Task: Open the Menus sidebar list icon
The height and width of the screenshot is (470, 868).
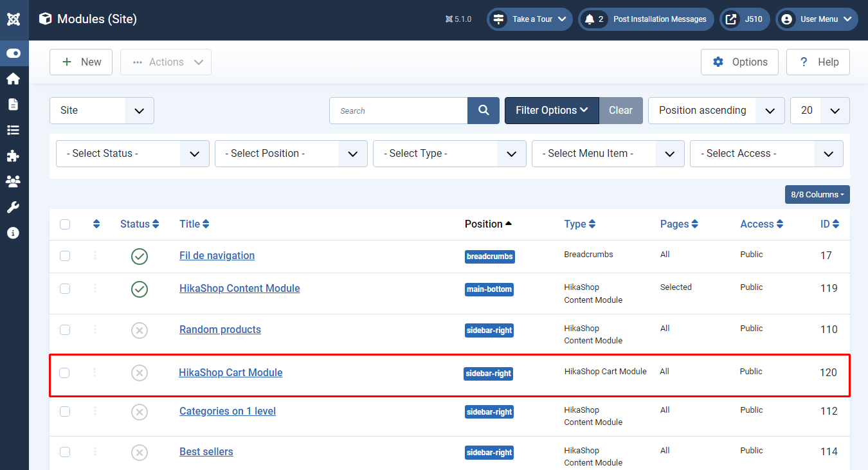Action: (x=14, y=130)
